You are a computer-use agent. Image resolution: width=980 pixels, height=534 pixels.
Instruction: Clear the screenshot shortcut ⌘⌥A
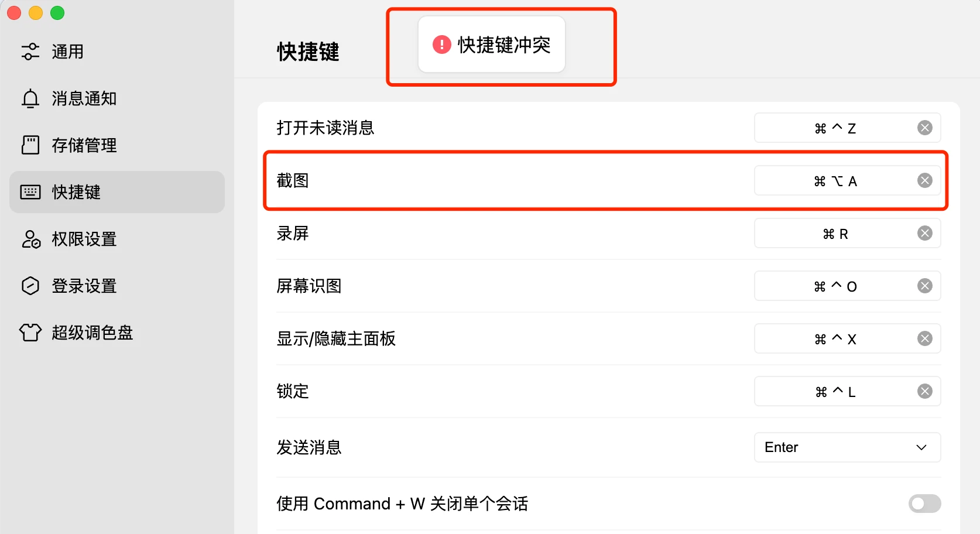coord(925,180)
